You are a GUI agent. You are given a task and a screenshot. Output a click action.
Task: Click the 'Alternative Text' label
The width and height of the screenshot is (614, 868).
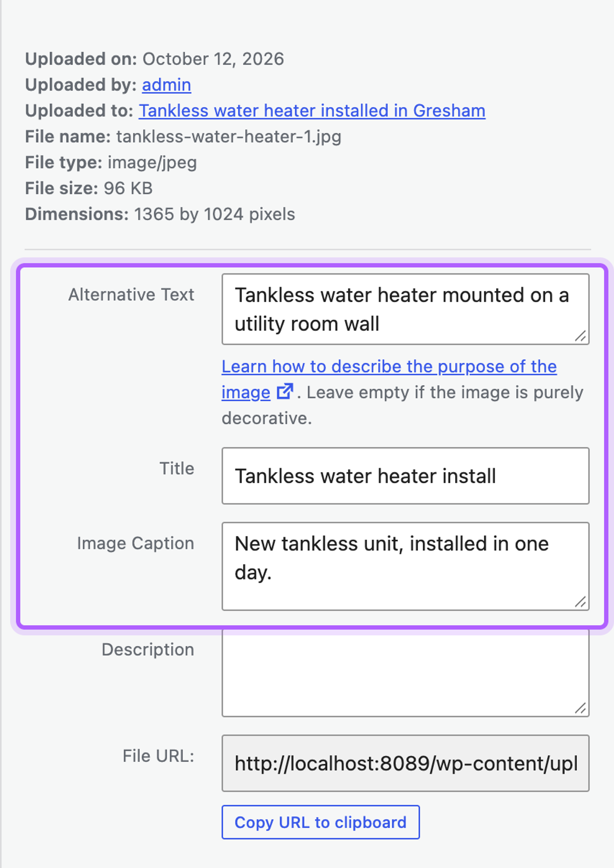pos(131,295)
